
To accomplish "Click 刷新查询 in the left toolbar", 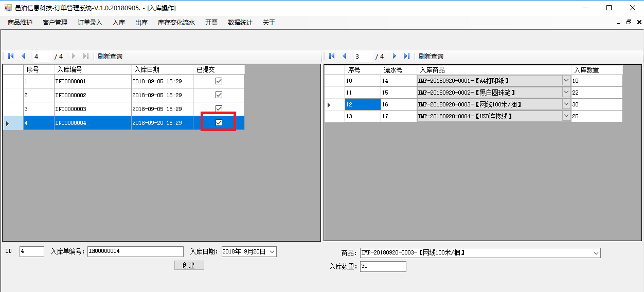I will click(110, 57).
